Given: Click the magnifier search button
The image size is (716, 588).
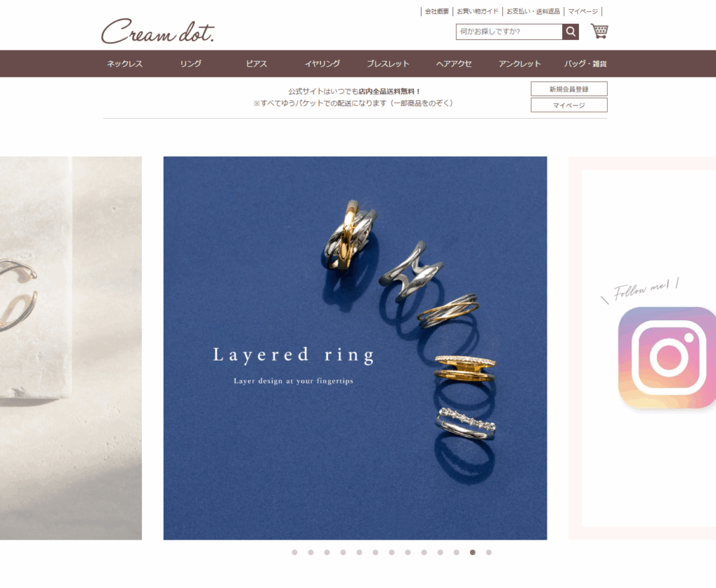Looking at the screenshot, I should pyautogui.click(x=571, y=31).
